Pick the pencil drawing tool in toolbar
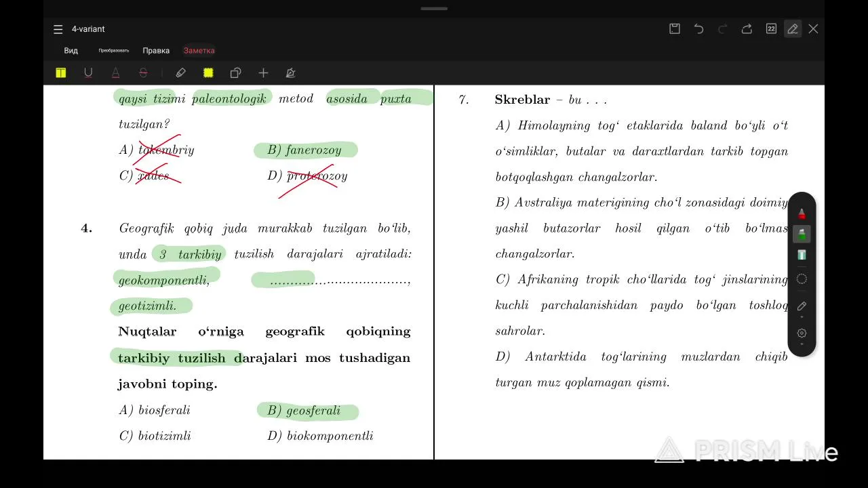Image resolution: width=868 pixels, height=488 pixels. click(x=180, y=73)
